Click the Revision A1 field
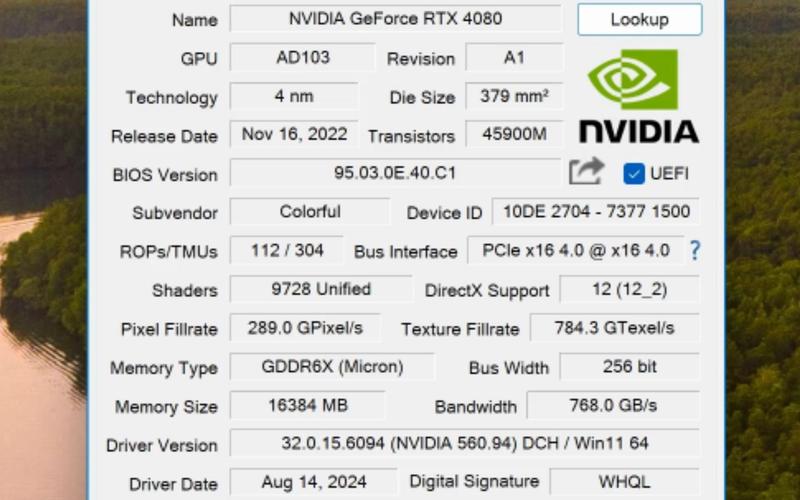The image size is (800, 500). point(514,57)
